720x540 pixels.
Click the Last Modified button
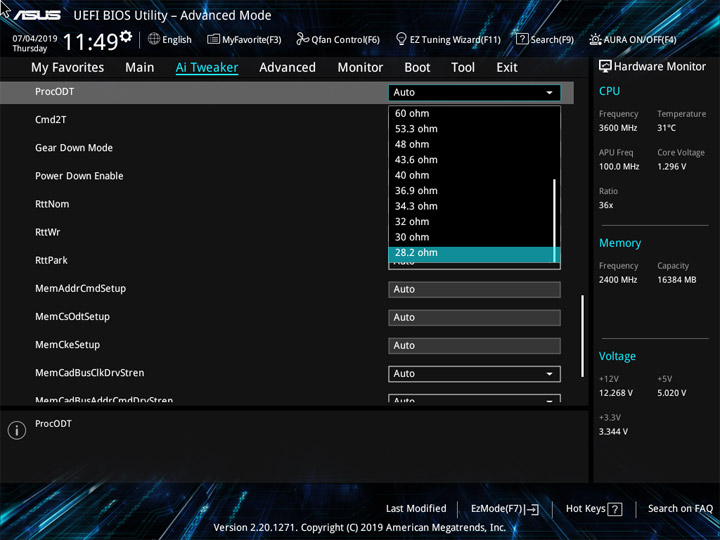pyautogui.click(x=416, y=509)
